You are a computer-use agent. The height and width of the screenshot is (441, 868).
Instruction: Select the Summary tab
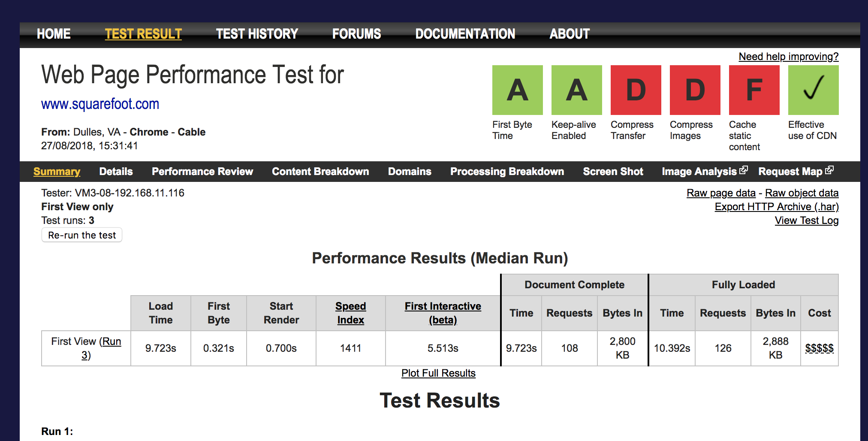[x=57, y=172]
